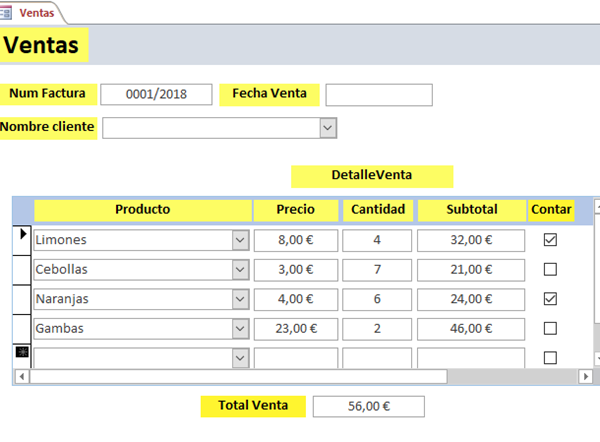
Task: Select the Naranjas row selector
Action: [x=22, y=299]
